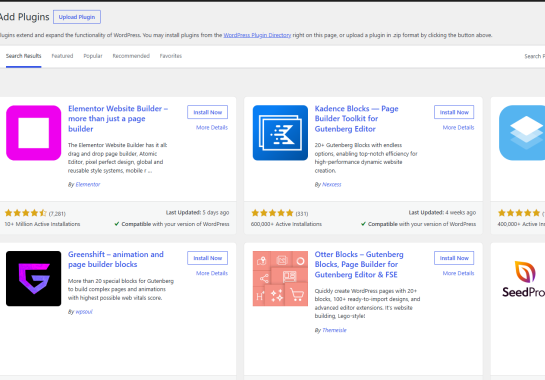This screenshot has width=545, height=380.
Task: Open More Details for Otter Blocks
Action: tap(458, 273)
